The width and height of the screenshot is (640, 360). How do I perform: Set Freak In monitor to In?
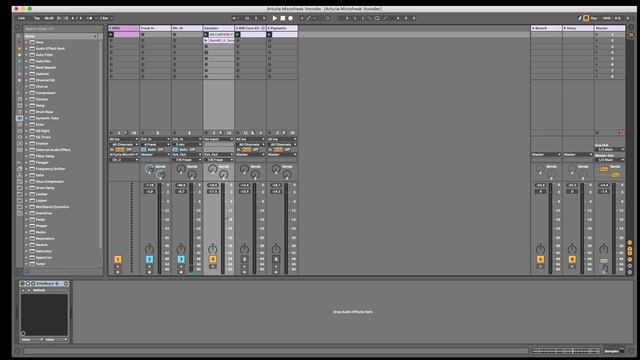coord(144,149)
